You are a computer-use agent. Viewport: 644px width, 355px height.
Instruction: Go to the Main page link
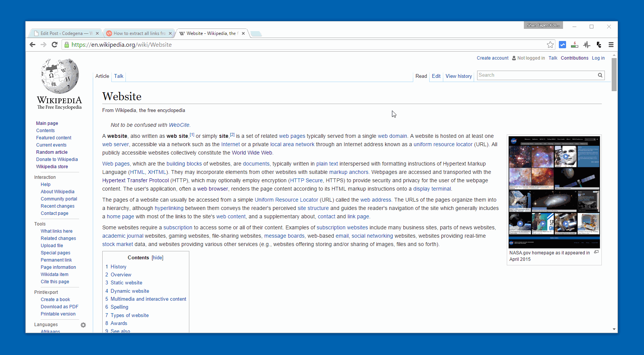click(x=47, y=123)
